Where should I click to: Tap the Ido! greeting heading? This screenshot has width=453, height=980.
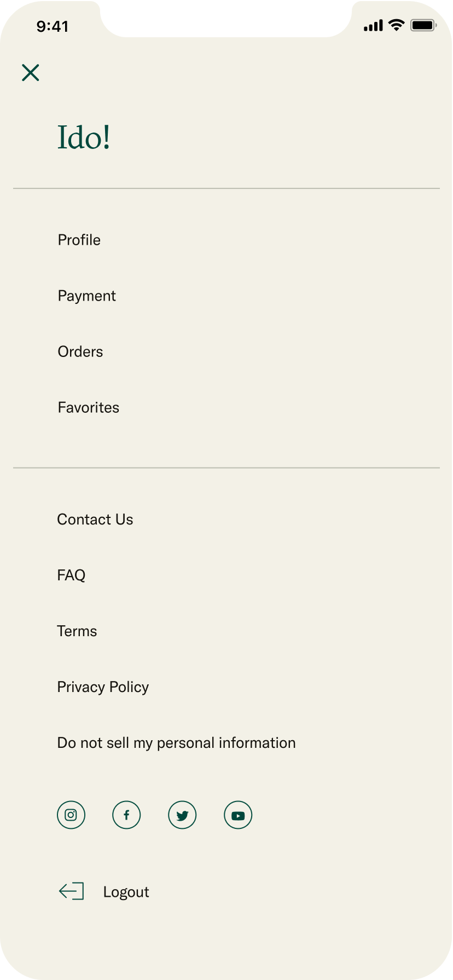[84, 137]
